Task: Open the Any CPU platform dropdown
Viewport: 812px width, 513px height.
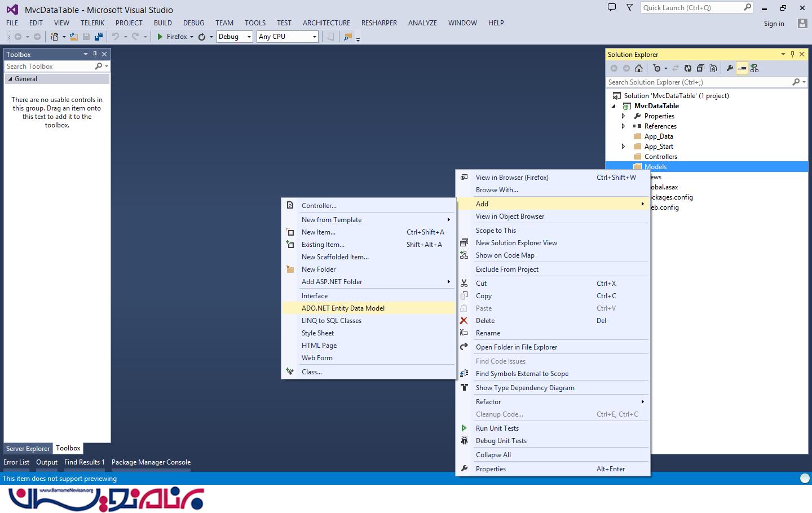Action: [288, 37]
